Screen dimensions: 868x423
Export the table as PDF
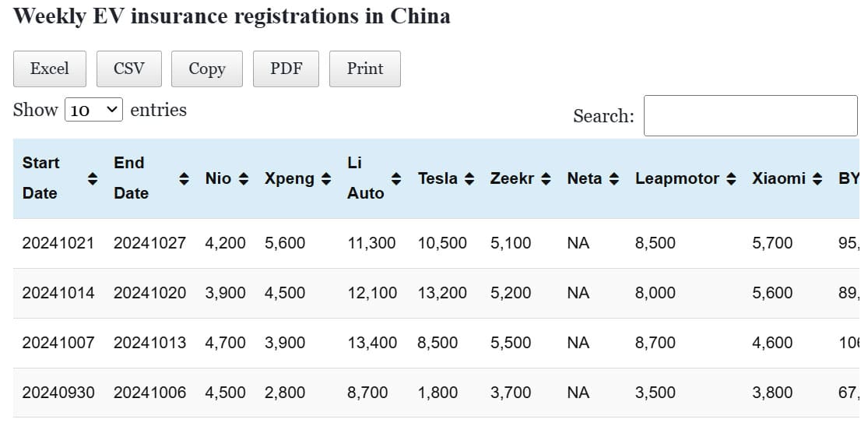(x=286, y=69)
